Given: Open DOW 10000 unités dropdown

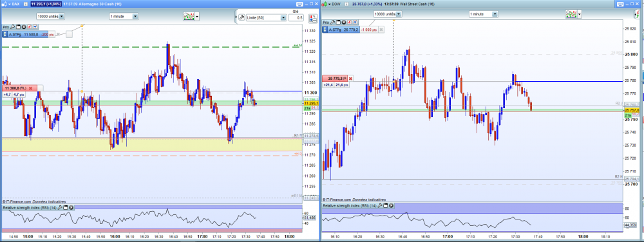Looking at the screenshot, I should [x=399, y=14].
